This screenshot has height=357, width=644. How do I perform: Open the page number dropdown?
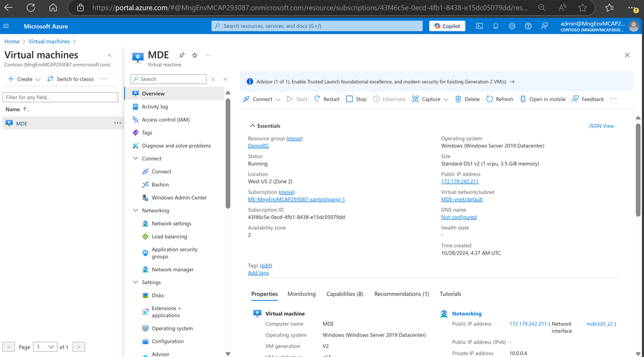(44, 347)
